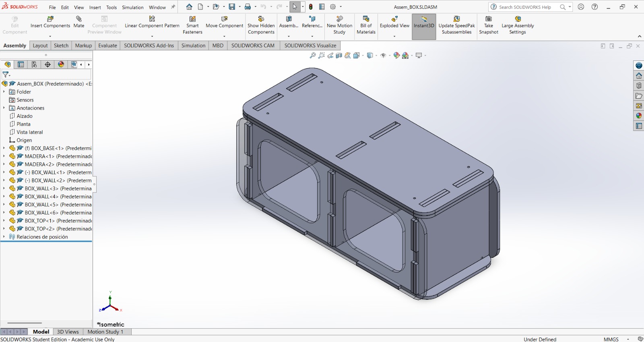Expand the Anotaciones node

(4, 108)
